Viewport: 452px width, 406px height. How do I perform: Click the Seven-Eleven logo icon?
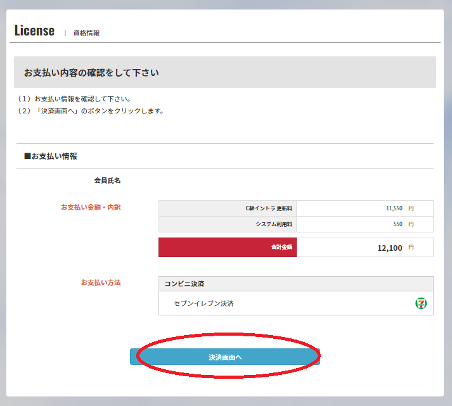point(421,303)
